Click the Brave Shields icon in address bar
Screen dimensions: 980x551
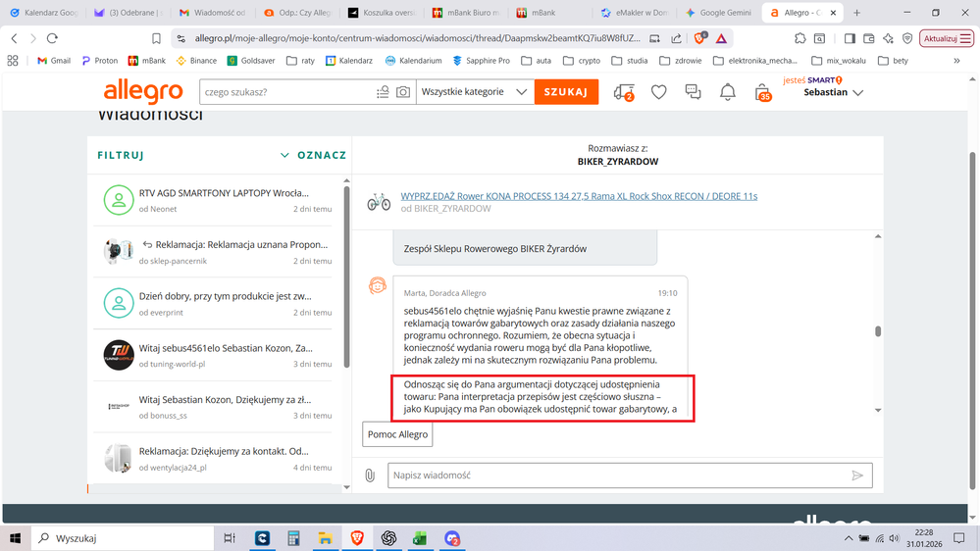(700, 38)
